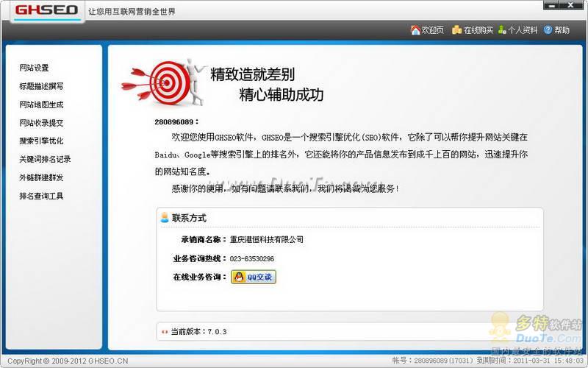Click the 在线业务咨询 label

[200, 277]
